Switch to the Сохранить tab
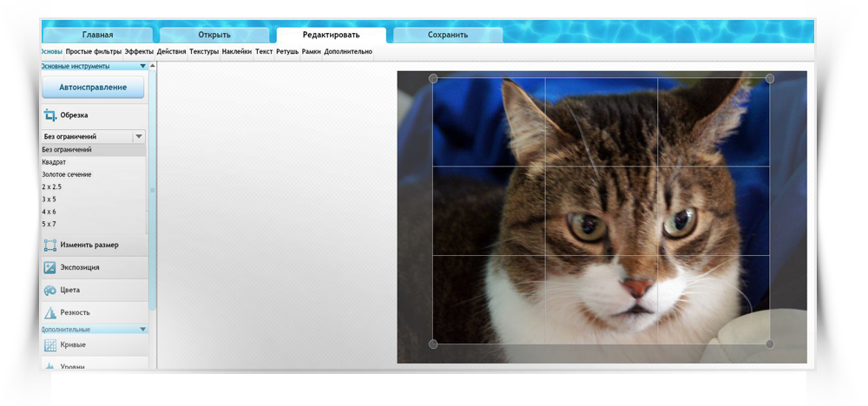Image resolution: width=868 pixels, height=406 pixels. point(448,36)
